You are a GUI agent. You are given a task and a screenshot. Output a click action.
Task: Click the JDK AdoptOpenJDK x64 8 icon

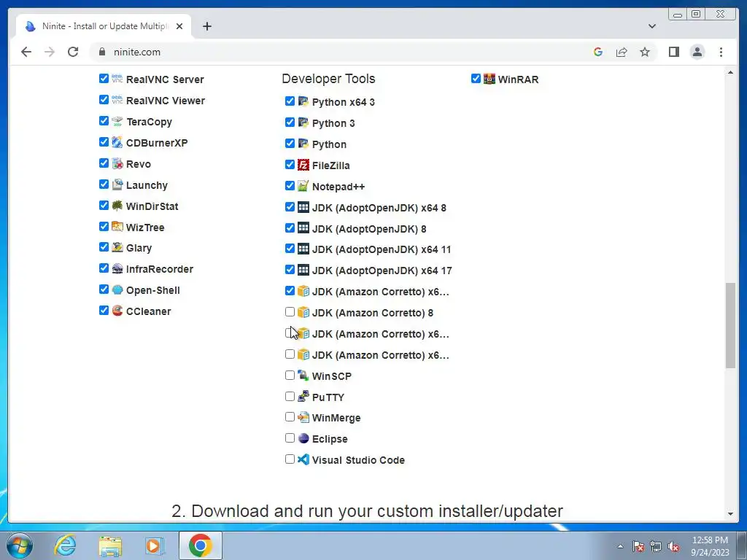coord(303,207)
